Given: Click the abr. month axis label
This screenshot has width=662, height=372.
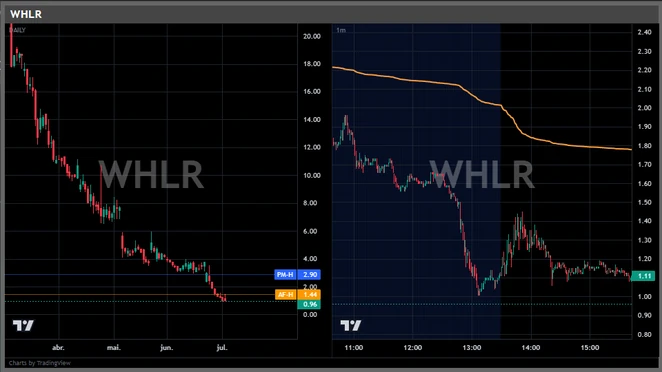Looking at the screenshot, I should pos(58,348).
